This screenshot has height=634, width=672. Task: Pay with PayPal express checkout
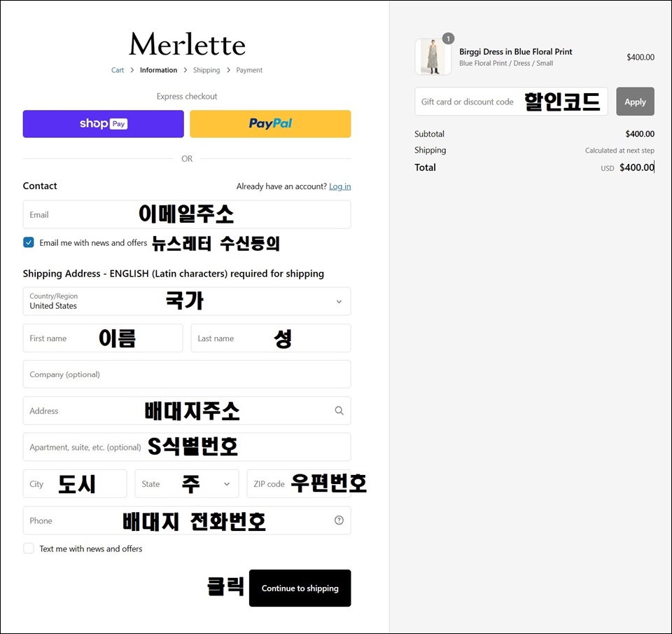pyautogui.click(x=270, y=124)
